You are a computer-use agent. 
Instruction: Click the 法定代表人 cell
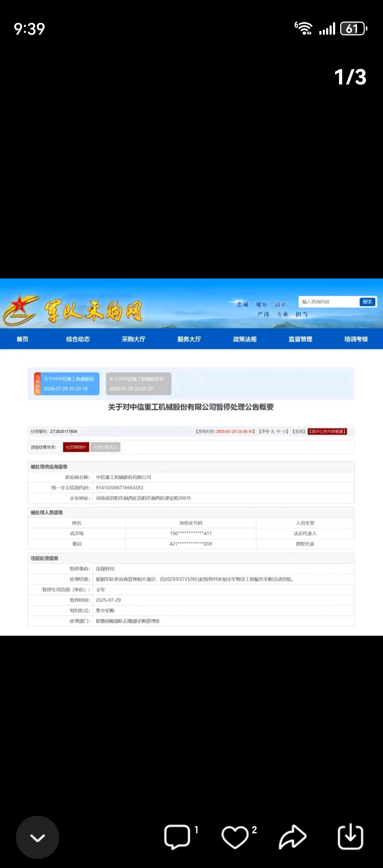pos(305,533)
